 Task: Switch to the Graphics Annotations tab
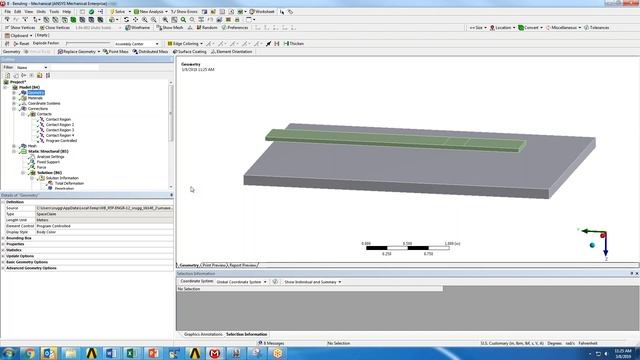click(203, 334)
